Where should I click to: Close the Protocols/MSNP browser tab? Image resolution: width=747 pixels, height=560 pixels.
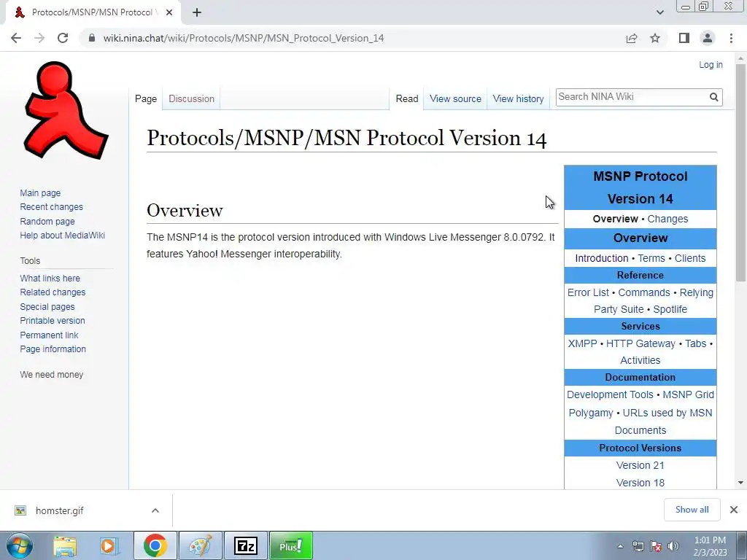coord(169,12)
